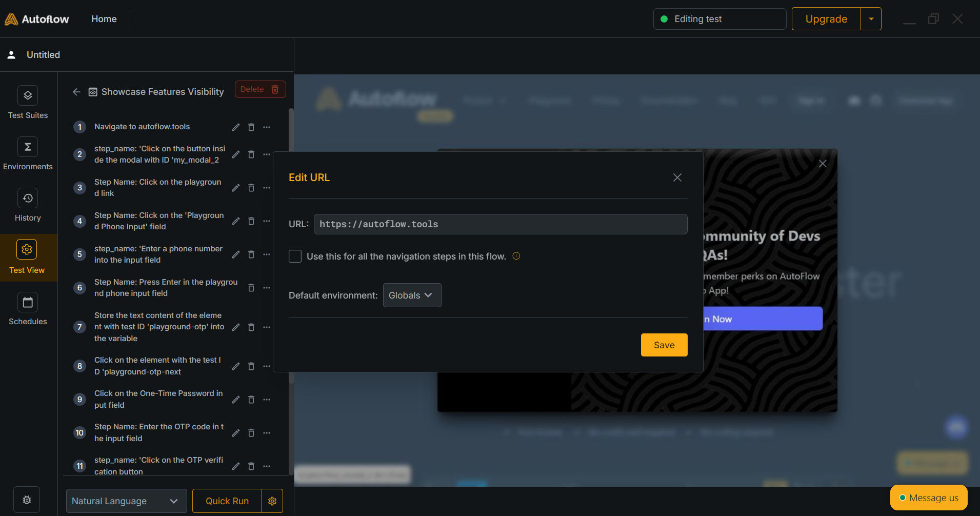Edit step 10 Enter the OTP code pencil
The image size is (980, 516).
(236, 433)
